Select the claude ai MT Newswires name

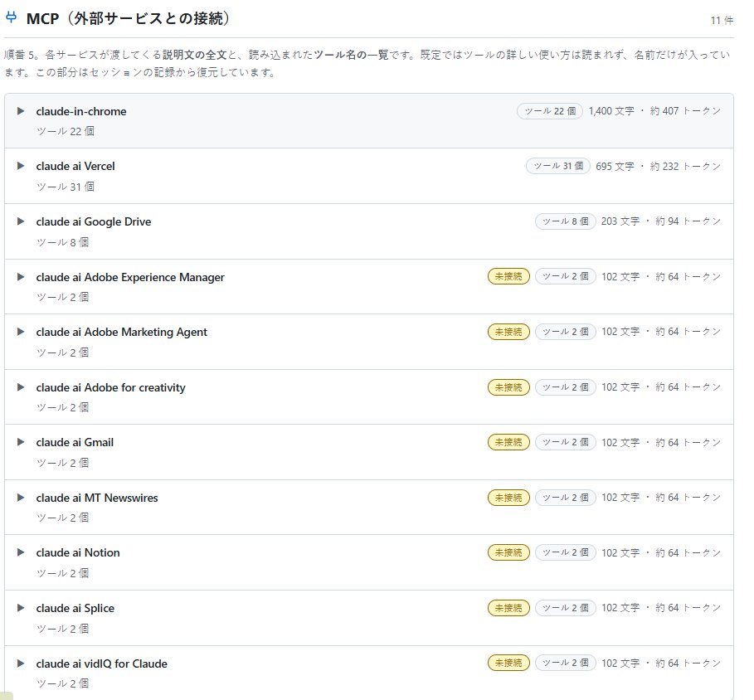pyautogui.click(x=97, y=498)
